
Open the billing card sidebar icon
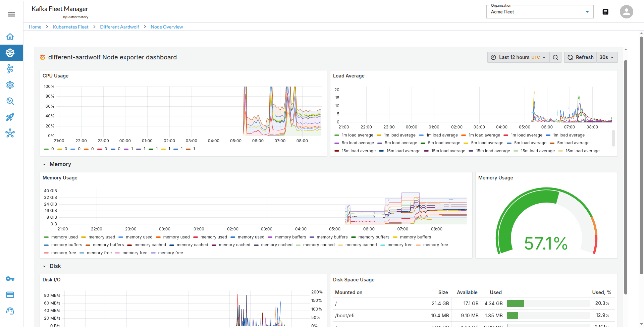[10, 295]
